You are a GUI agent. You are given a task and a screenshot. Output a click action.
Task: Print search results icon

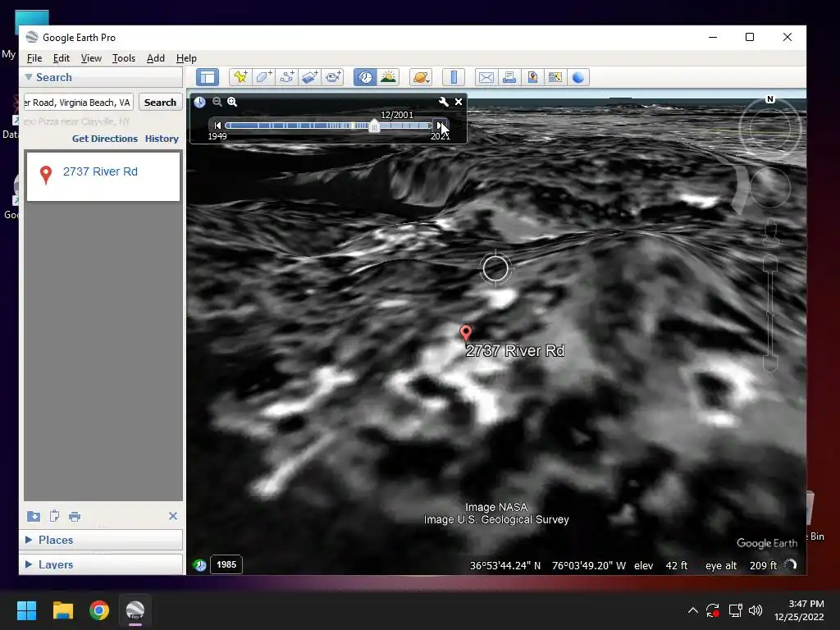click(x=75, y=517)
